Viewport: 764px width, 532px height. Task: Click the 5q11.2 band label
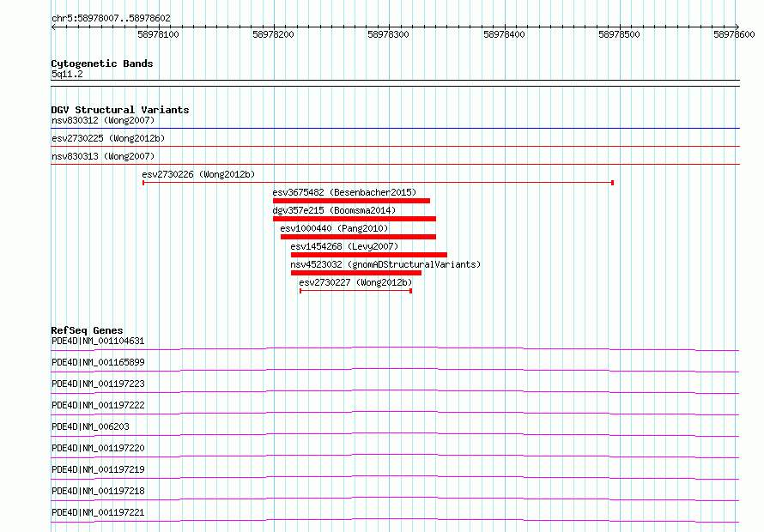(x=67, y=74)
